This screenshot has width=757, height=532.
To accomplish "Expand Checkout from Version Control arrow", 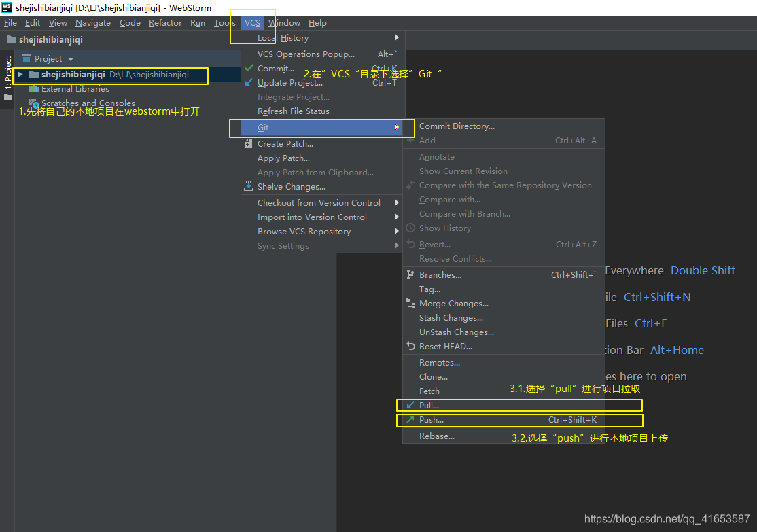I will pyautogui.click(x=397, y=202).
